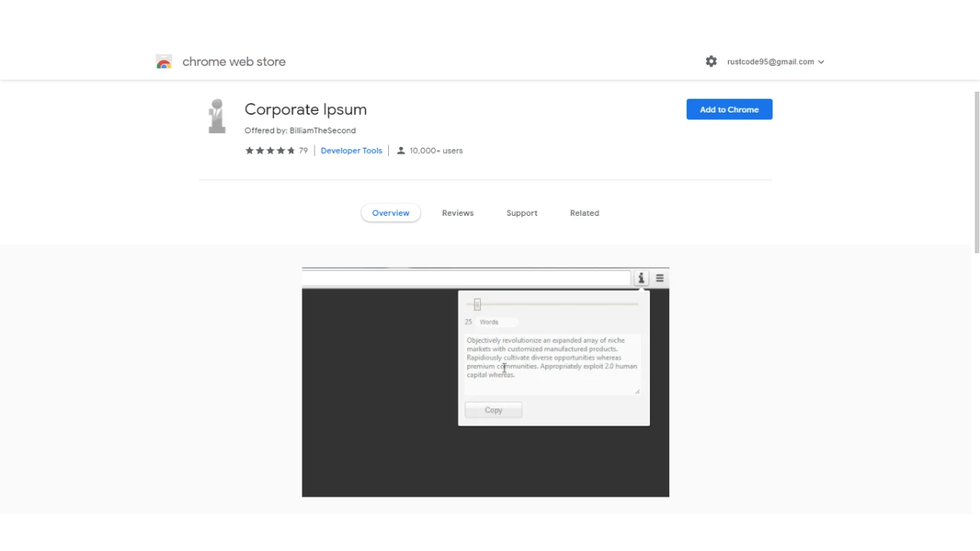
Task: Switch to the Related tab
Action: click(584, 213)
